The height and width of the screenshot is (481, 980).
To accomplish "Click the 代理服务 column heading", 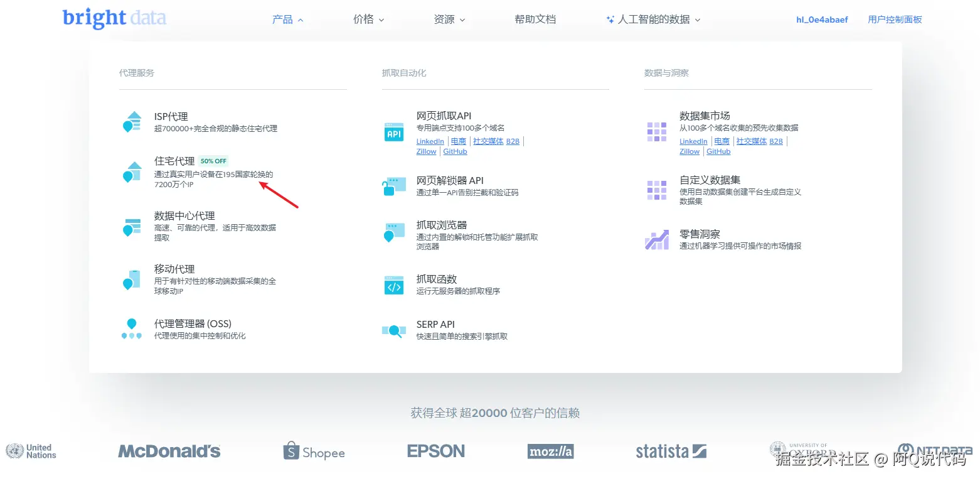I will click(x=137, y=73).
